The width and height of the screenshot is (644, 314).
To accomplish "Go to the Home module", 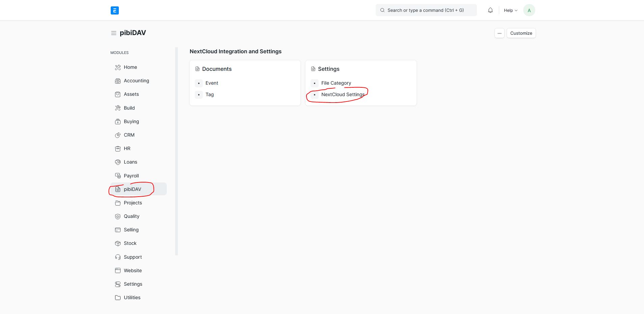I will click(130, 67).
